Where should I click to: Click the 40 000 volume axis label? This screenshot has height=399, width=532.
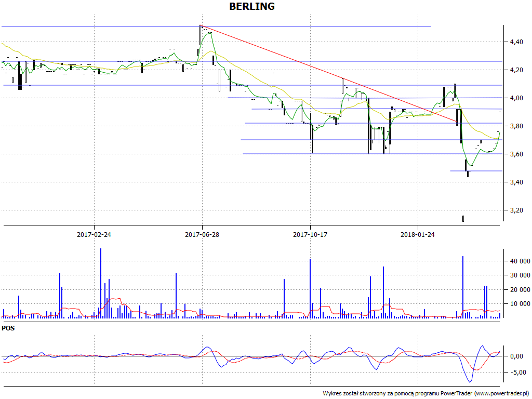click(x=520, y=261)
